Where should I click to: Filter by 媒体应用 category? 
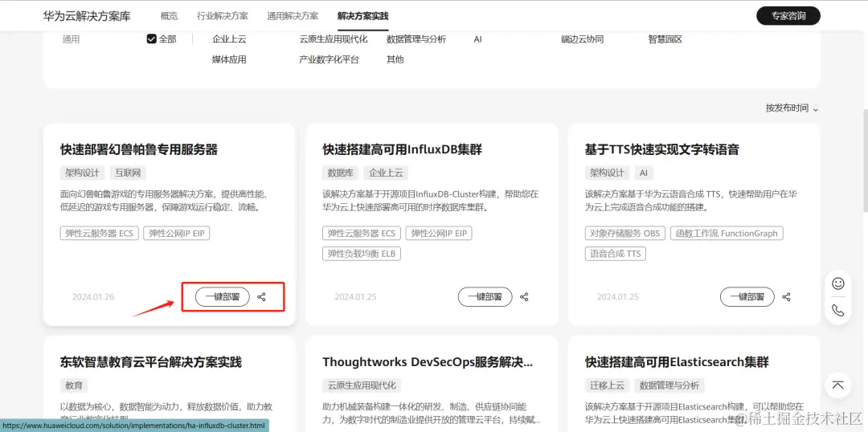(x=229, y=59)
